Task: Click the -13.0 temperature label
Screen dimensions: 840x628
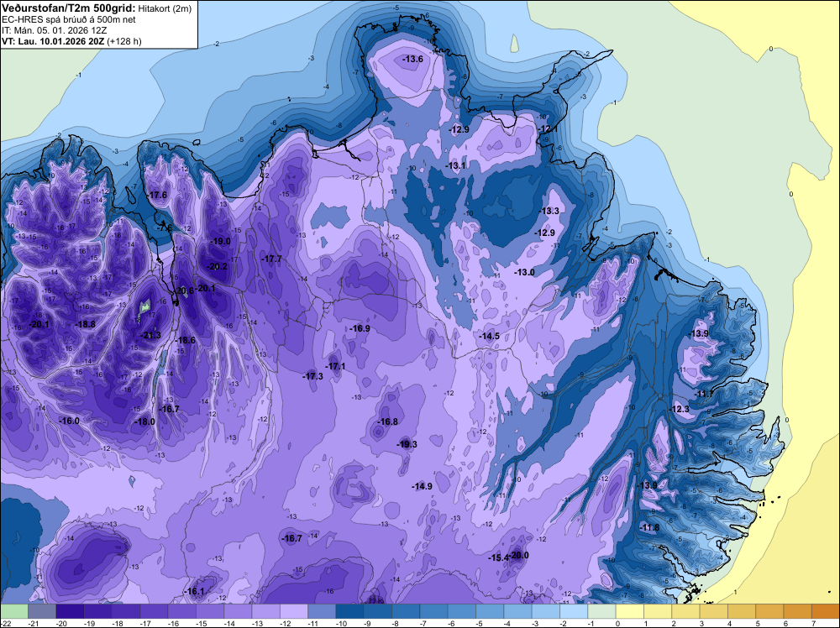Action: 524,273
